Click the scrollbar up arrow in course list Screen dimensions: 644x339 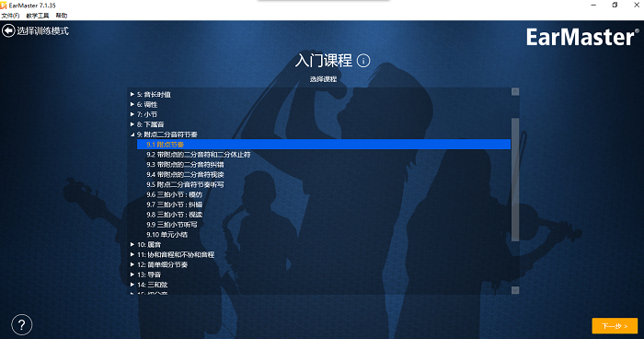[515, 92]
